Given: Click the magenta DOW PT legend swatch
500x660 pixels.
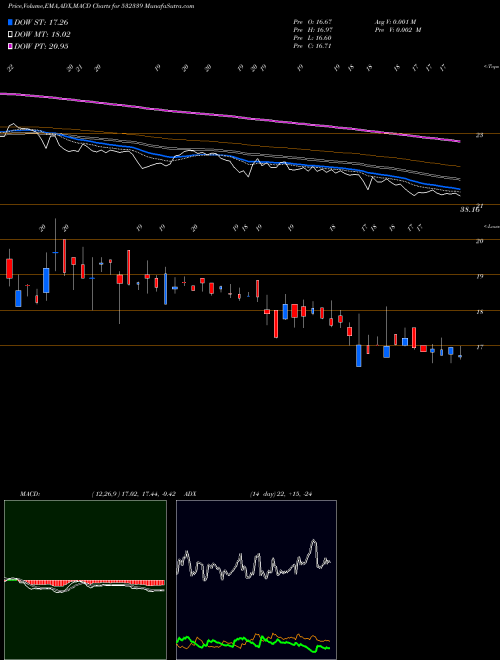Looking at the screenshot, I should tap(11, 46).
